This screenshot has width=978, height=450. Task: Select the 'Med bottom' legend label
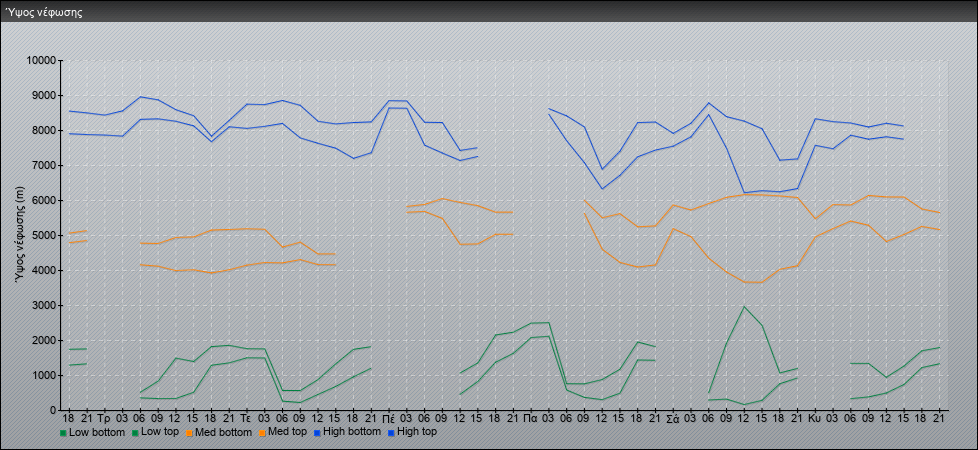click(x=226, y=432)
